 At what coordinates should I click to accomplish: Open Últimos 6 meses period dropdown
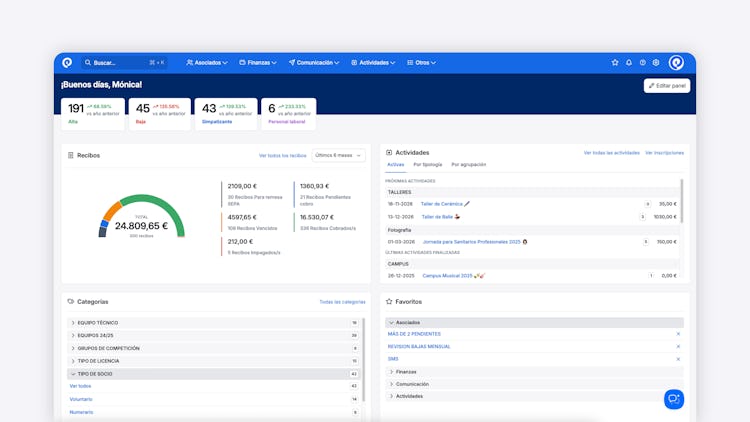338,155
